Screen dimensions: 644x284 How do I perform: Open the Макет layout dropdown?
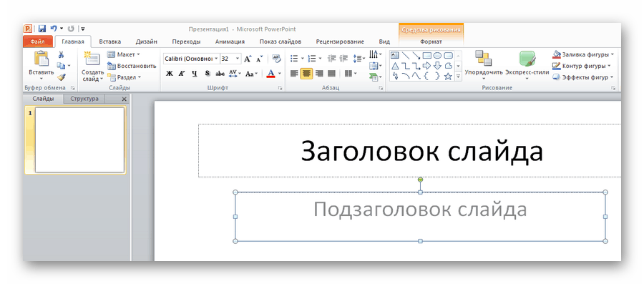(124, 54)
